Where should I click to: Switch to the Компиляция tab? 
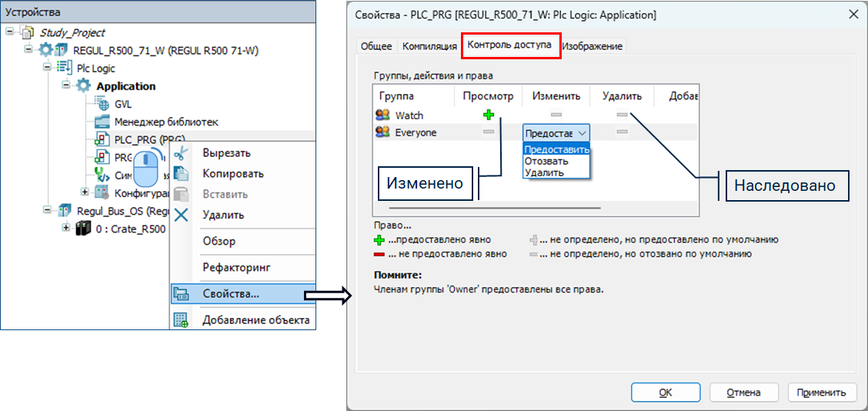pos(429,46)
